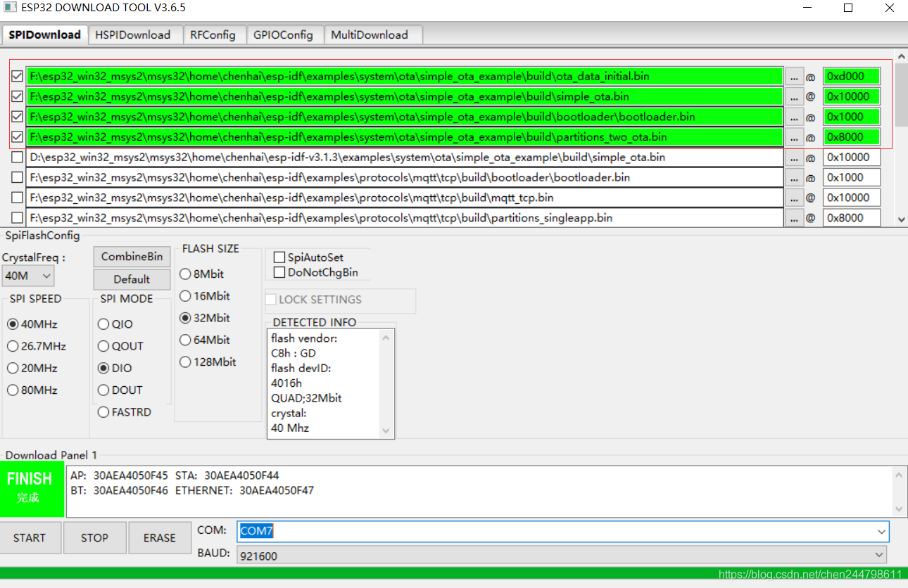
Task: Browse file for partitions_singleapp.bin row
Action: (x=794, y=218)
